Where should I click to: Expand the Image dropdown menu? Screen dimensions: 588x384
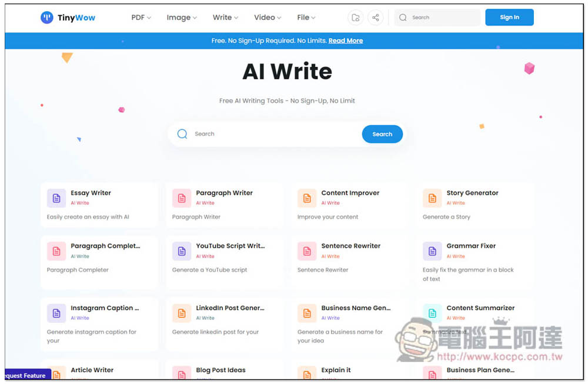click(182, 18)
